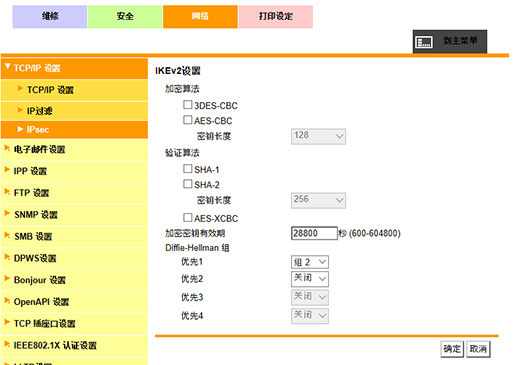Screen dimensions: 517x365
Task: Open the 安全 tab
Action: click(x=125, y=16)
